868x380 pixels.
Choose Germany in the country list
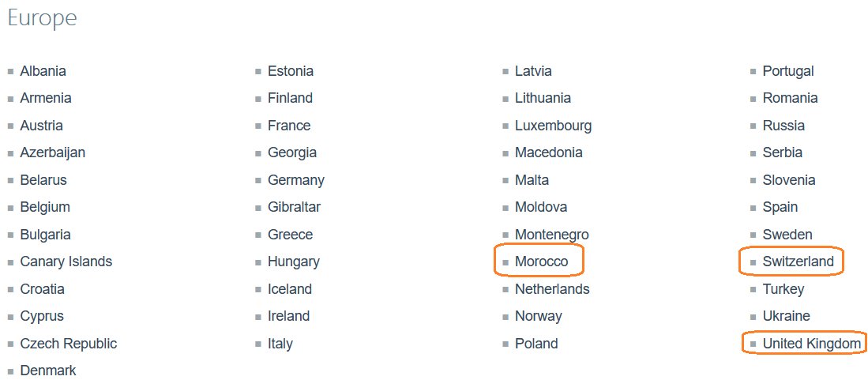coord(295,180)
